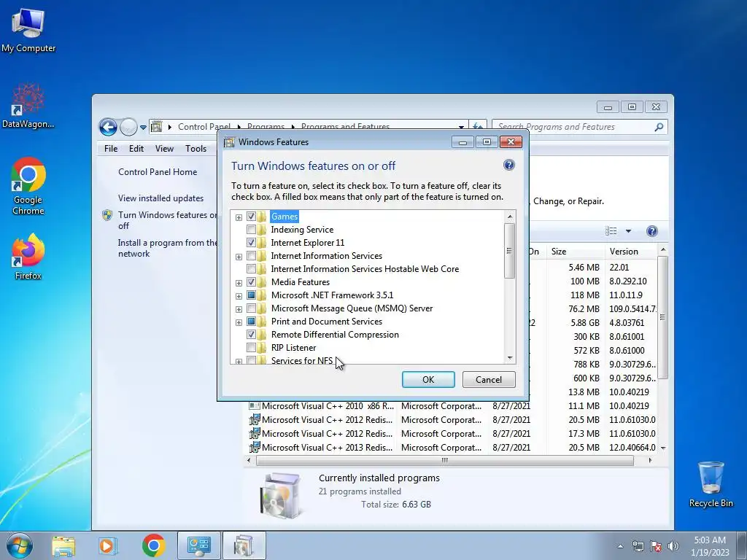Image resolution: width=747 pixels, height=560 pixels.
Task: Expand Microsoft Message Queue Server node
Action: pyautogui.click(x=239, y=309)
